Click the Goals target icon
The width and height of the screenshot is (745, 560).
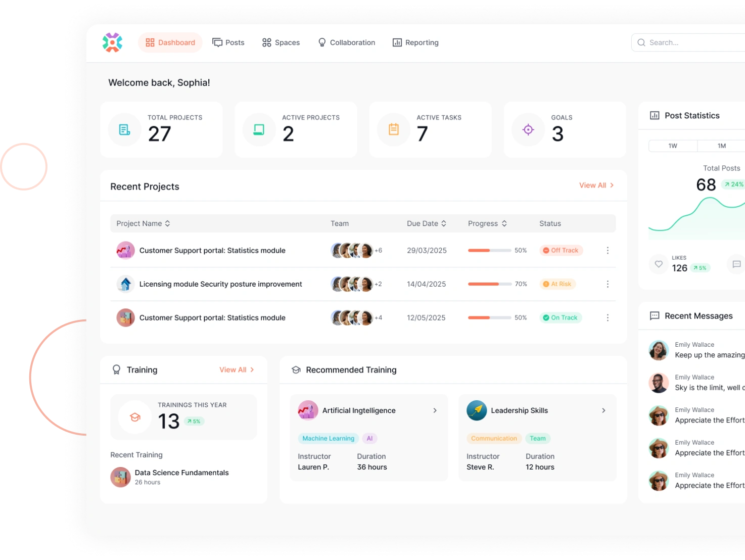tap(528, 130)
